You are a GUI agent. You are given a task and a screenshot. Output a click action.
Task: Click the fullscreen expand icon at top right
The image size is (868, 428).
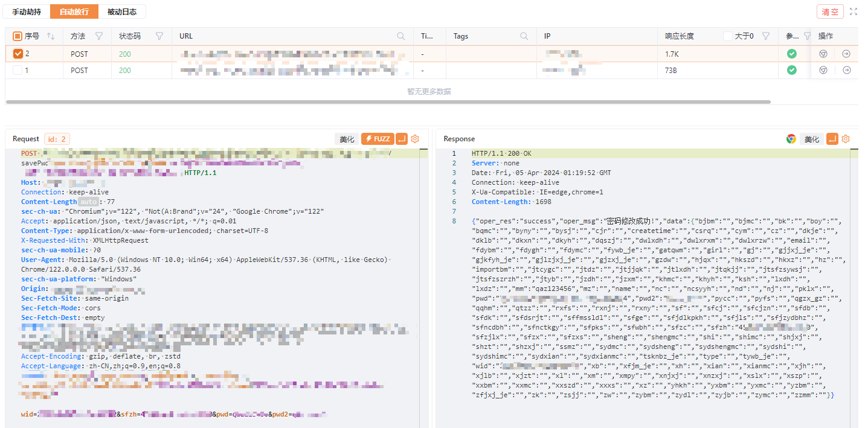point(853,11)
